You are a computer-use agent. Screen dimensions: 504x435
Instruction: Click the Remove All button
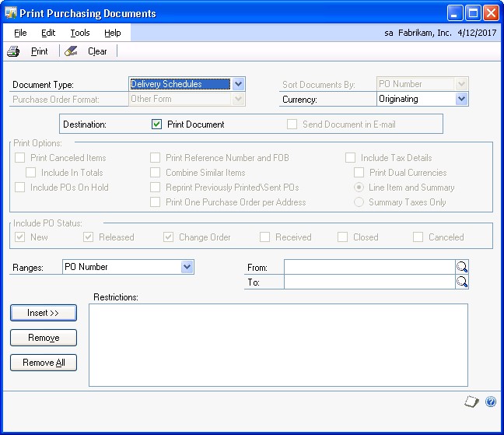(x=44, y=363)
